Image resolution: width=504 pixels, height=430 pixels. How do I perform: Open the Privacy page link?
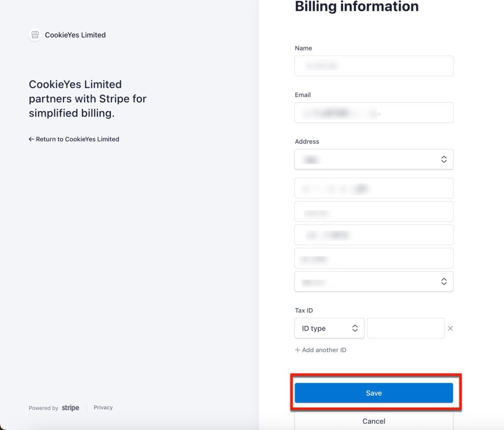coord(103,407)
